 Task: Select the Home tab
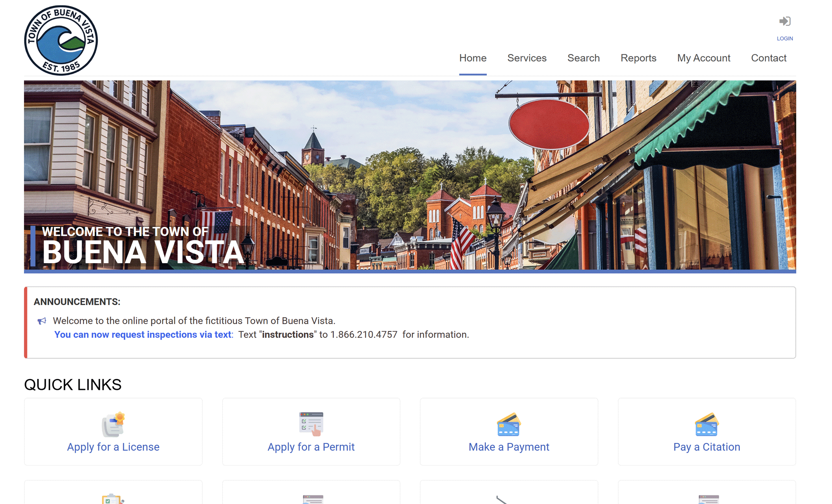(x=473, y=58)
